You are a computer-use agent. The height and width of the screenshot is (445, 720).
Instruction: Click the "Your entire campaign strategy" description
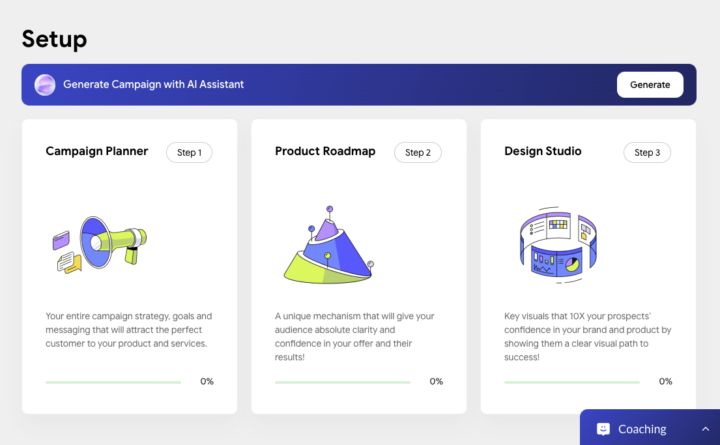[x=129, y=330]
